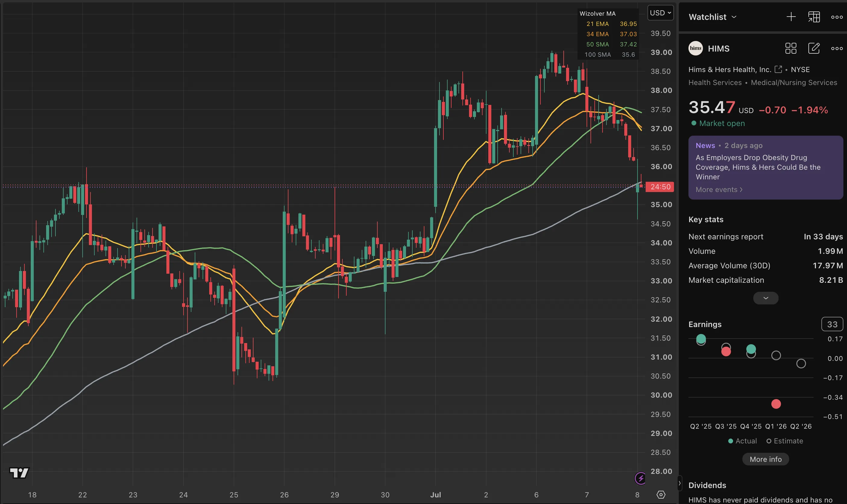Viewport: 847px width, 504px height.
Task: Click the Average Volume (30D) row
Action: (x=766, y=266)
